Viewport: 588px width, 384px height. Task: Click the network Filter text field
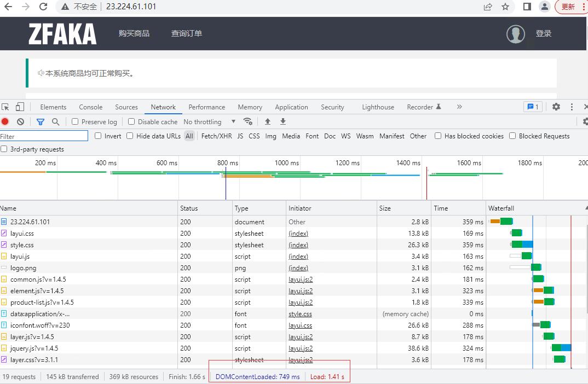pos(44,136)
